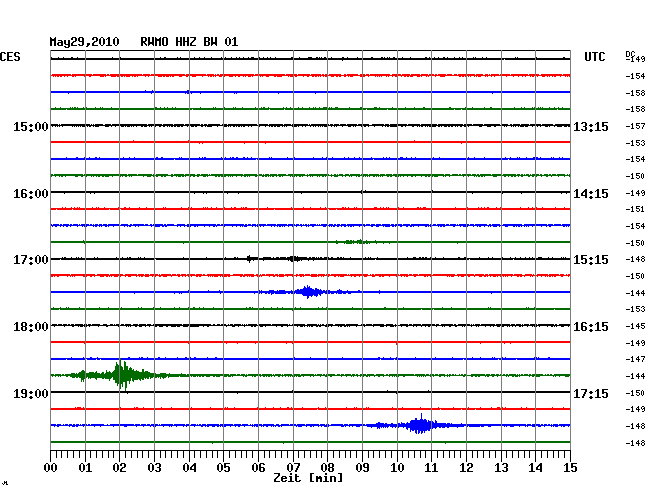Click minute label 02 on the time axis
The width and height of the screenshot is (650, 494).
(119, 467)
